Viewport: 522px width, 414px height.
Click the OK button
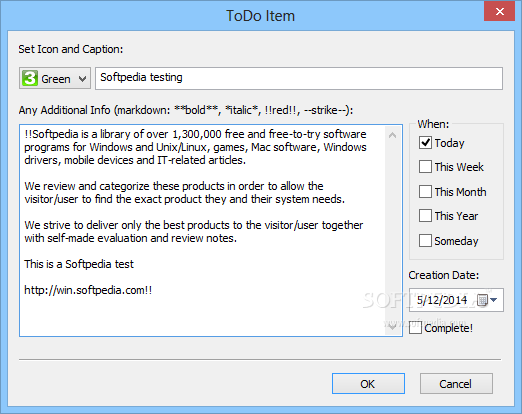(x=368, y=384)
